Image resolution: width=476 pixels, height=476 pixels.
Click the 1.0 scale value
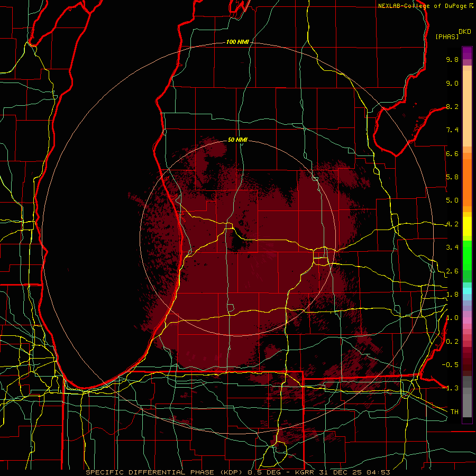pyautogui.click(x=452, y=318)
